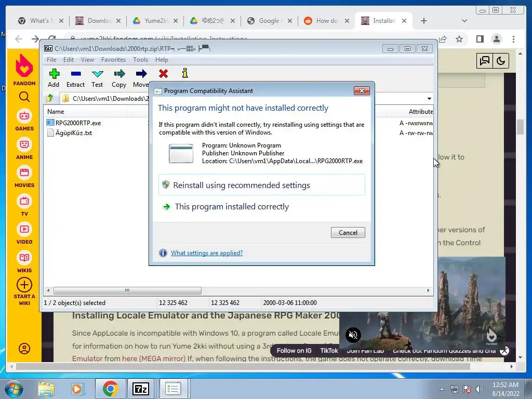Bookmark this page with the star icon
532x399 pixels.
coord(459,39)
